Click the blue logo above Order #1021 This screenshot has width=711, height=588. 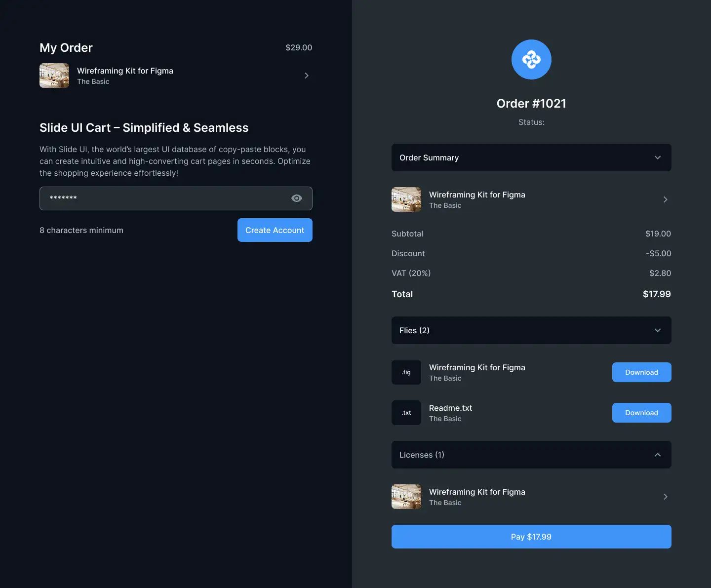click(531, 59)
